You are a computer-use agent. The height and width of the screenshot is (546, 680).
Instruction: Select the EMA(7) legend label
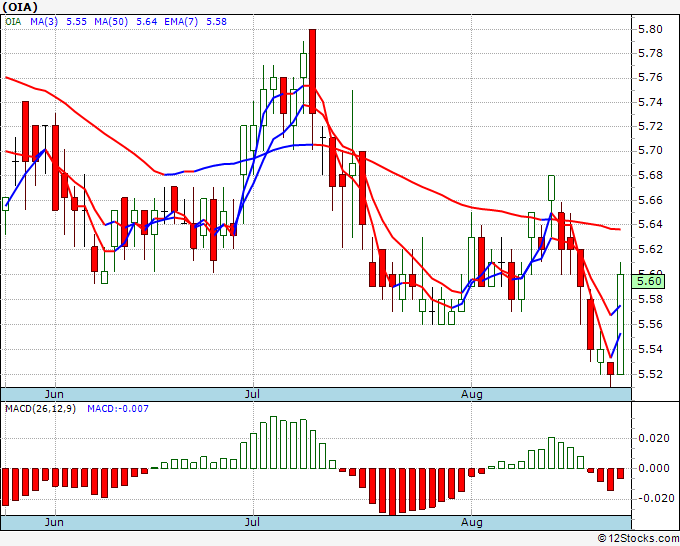[181, 22]
